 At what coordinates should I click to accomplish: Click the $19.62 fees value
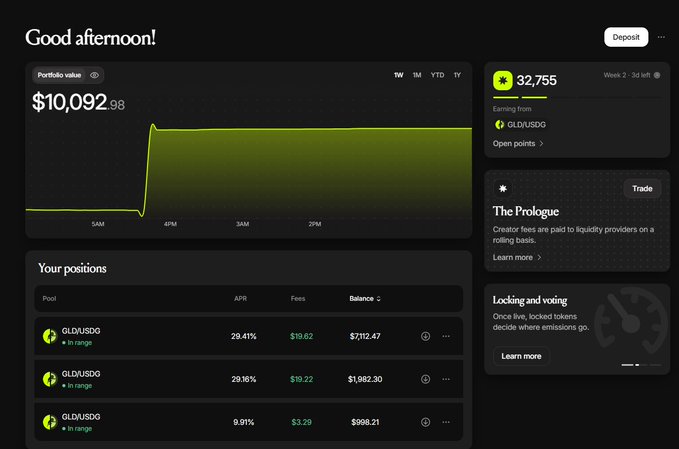301,336
